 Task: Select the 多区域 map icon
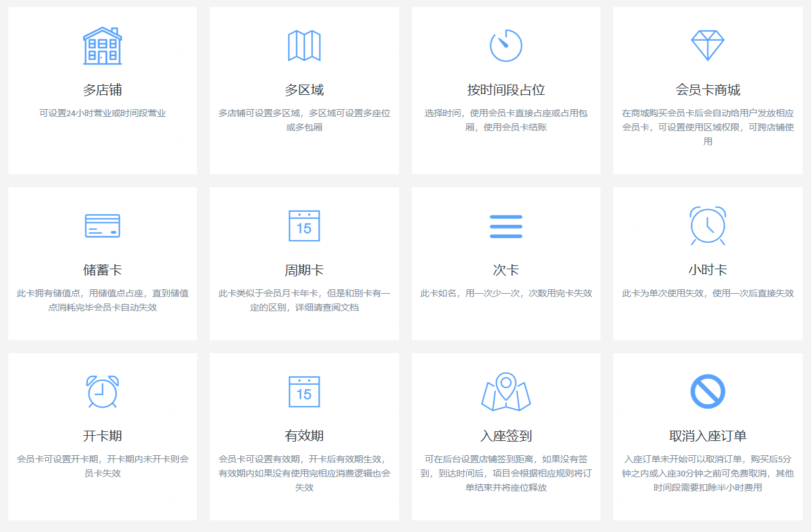pyautogui.click(x=303, y=45)
